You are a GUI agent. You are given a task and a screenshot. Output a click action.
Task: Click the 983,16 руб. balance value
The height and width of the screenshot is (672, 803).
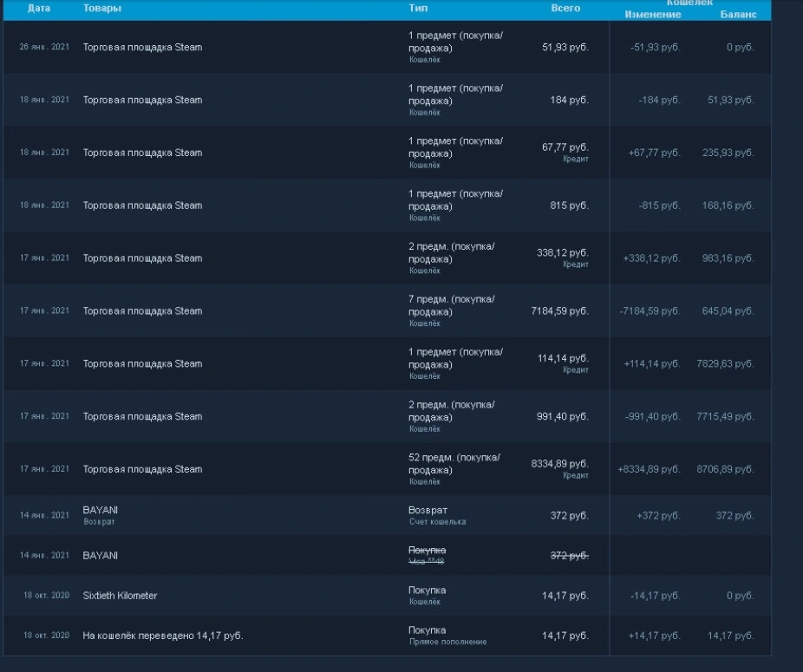coord(728,258)
